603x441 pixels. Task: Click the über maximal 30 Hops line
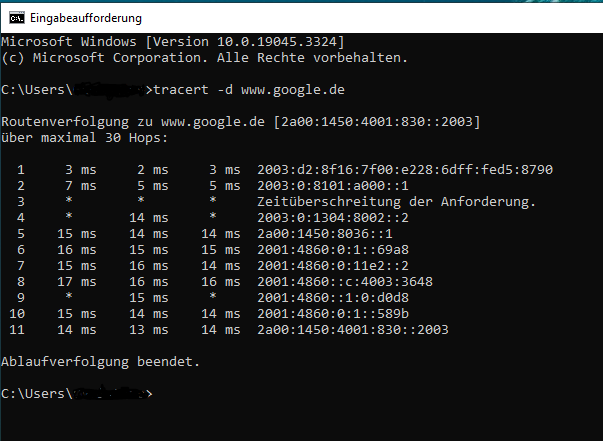(x=85, y=138)
